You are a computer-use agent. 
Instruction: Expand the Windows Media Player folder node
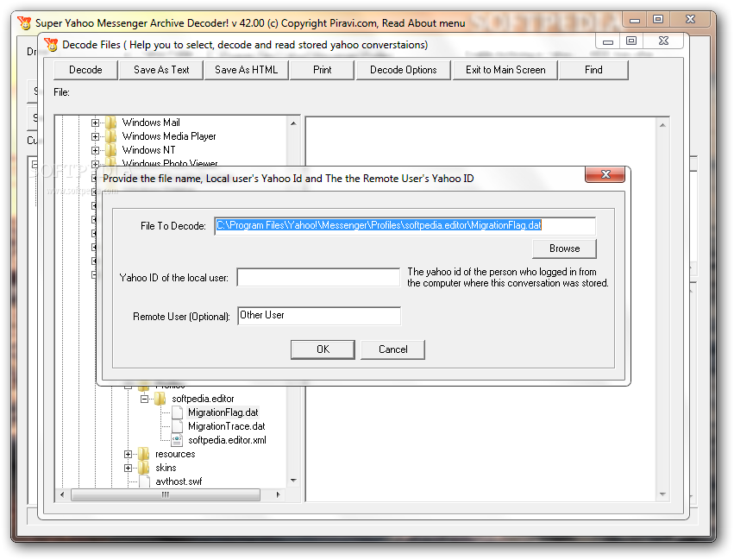click(95, 136)
